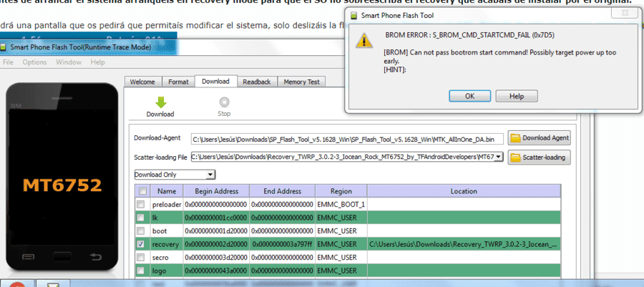Click OK in the BROM error dialog
644x287 pixels.
[x=470, y=96]
